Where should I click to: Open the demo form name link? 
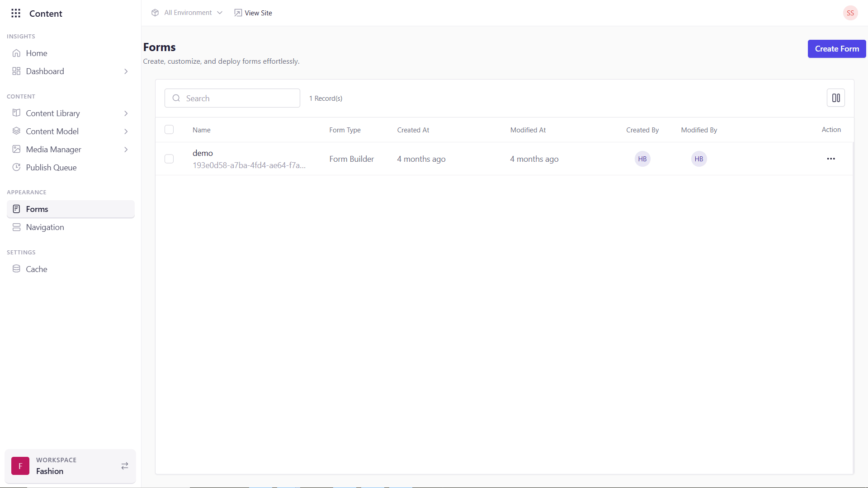click(x=203, y=153)
